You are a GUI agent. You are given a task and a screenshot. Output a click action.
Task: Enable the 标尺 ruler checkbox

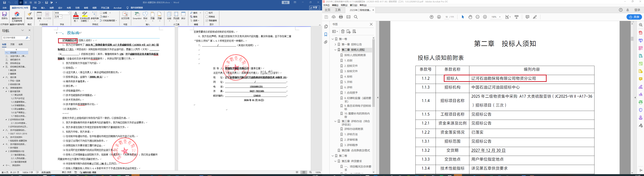(x=207, y=13)
